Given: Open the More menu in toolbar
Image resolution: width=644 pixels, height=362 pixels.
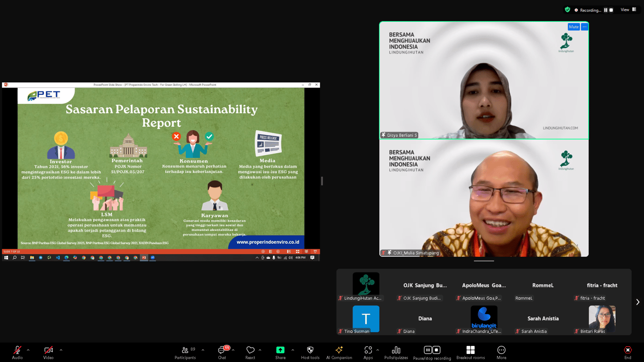Looking at the screenshot, I should coord(501,352).
